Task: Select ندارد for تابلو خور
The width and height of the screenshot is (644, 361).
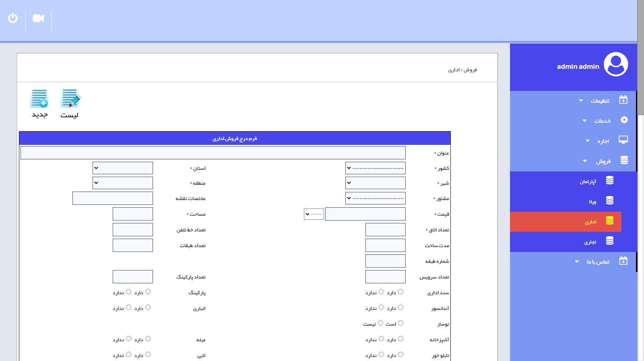Action: click(381, 355)
